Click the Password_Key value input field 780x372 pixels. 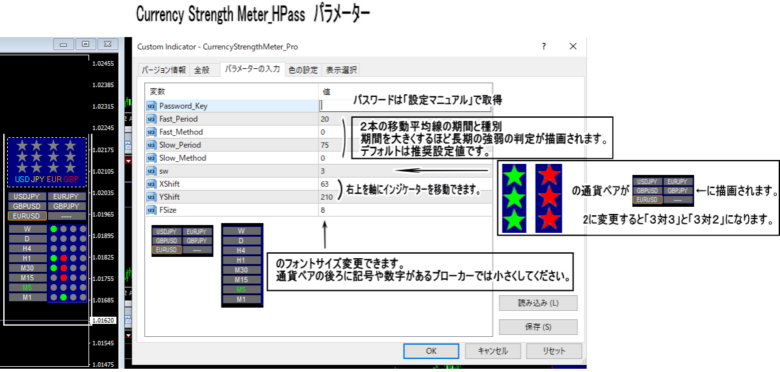pos(405,105)
